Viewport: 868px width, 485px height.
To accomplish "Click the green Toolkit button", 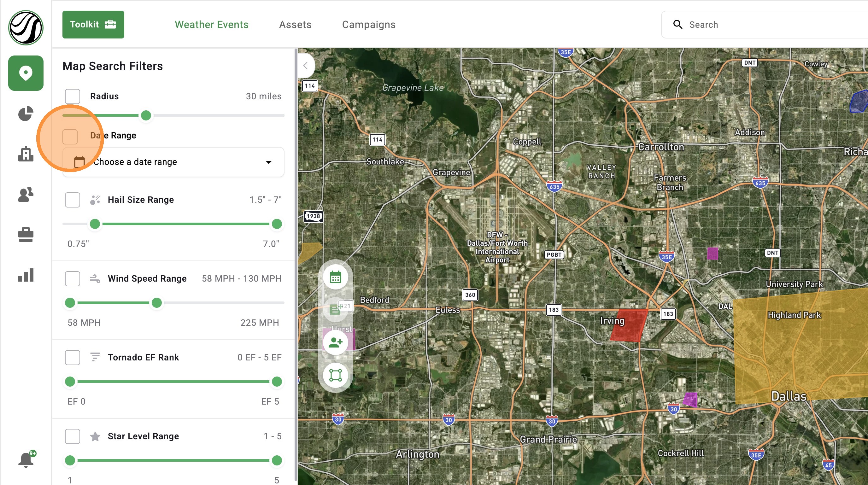I will pos(93,25).
